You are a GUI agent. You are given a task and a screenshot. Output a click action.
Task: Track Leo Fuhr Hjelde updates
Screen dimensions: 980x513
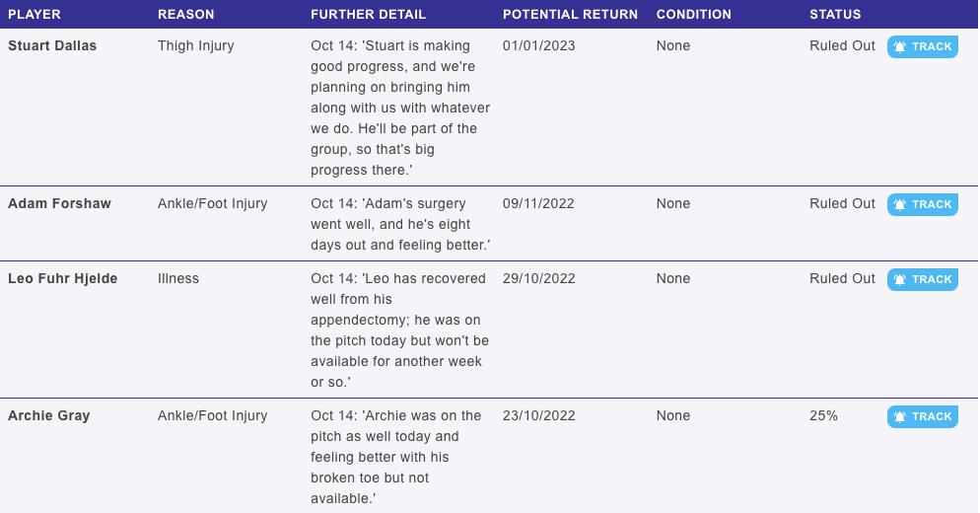pos(923,279)
